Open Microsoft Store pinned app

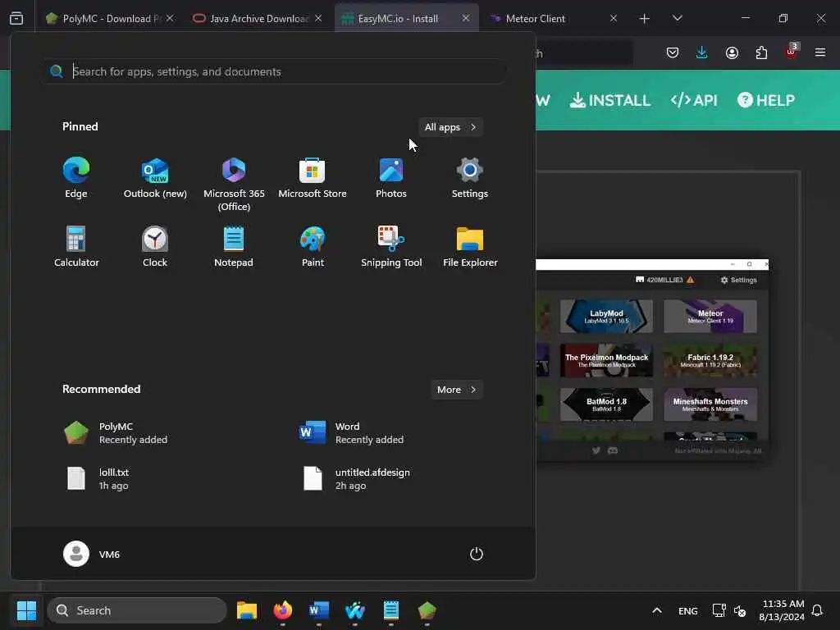[x=313, y=178]
